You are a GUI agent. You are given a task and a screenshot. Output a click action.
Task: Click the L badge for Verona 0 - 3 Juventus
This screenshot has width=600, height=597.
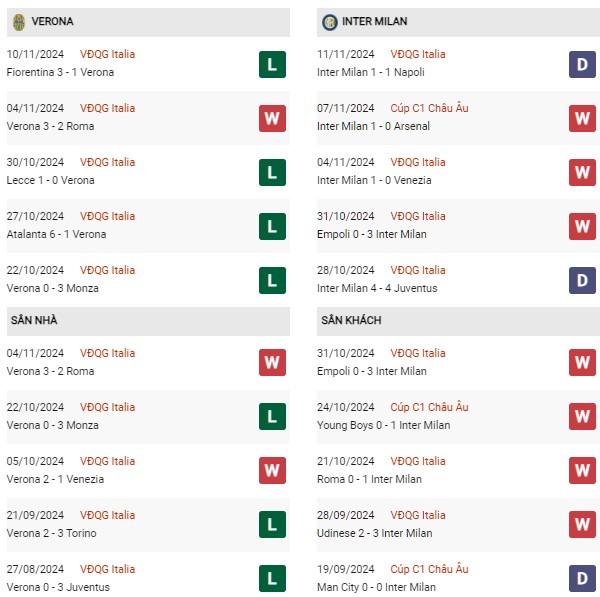click(272, 578)
